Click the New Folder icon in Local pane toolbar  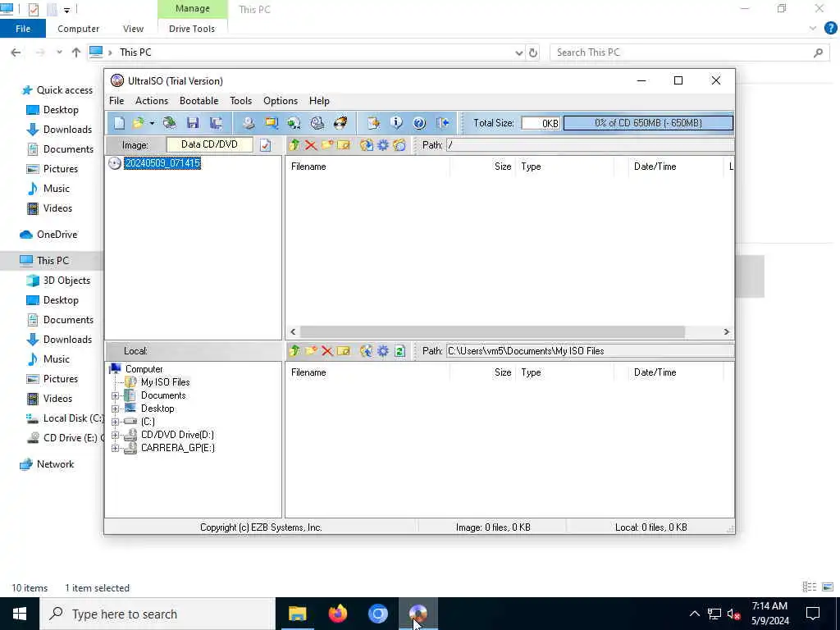click(311, 351)
